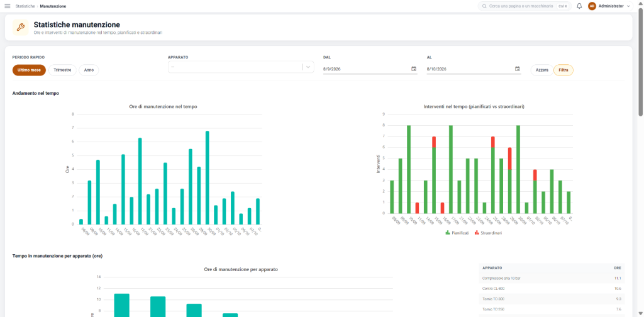Click the 'Andamento nel tempo' section heading
This screenshot has width=644, height=317.
tap(36, 94)
